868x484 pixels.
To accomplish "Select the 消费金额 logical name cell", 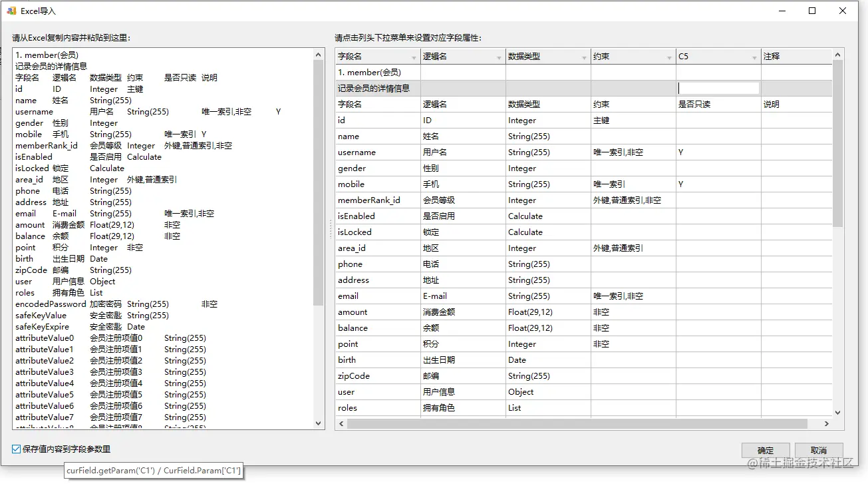I will coord(463,312).
